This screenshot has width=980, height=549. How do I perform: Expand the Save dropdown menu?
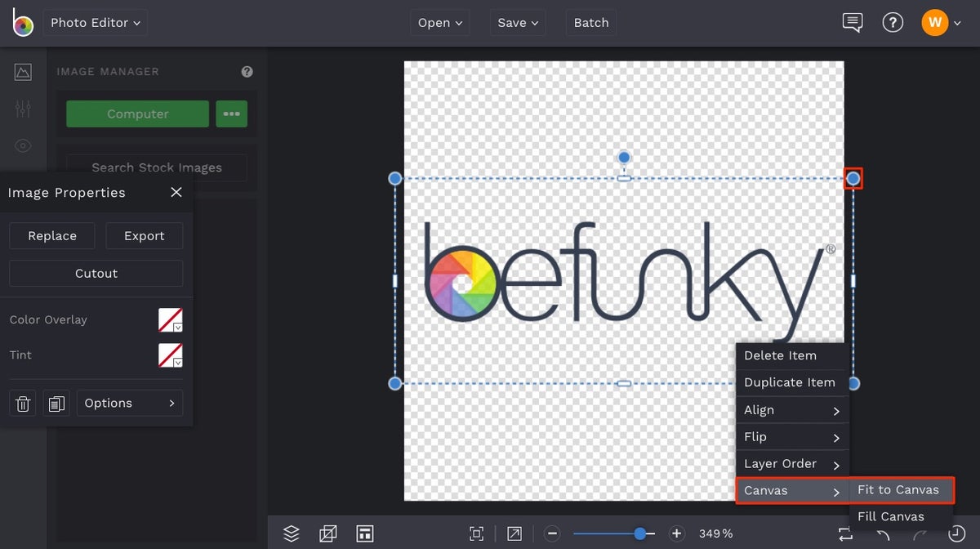[x=517, y=22]
